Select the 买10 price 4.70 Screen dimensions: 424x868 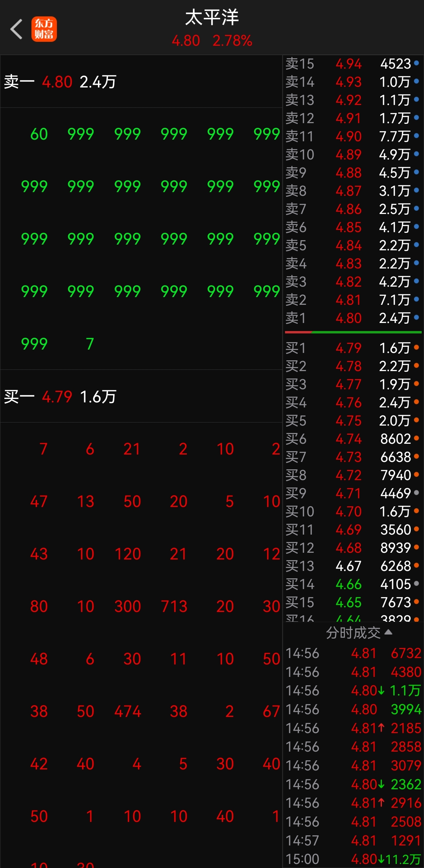click(x=349, y=512)
